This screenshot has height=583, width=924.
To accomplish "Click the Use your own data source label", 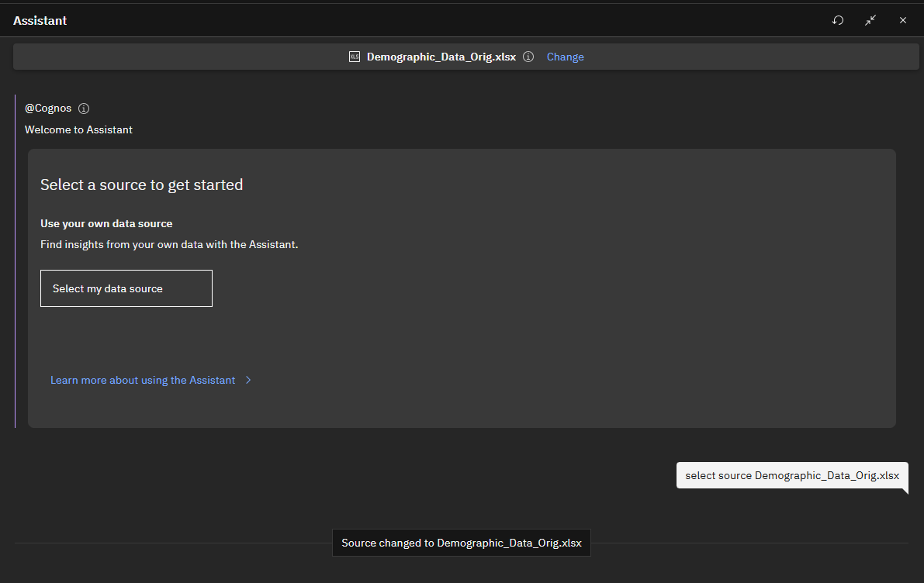I will (106, 224).
